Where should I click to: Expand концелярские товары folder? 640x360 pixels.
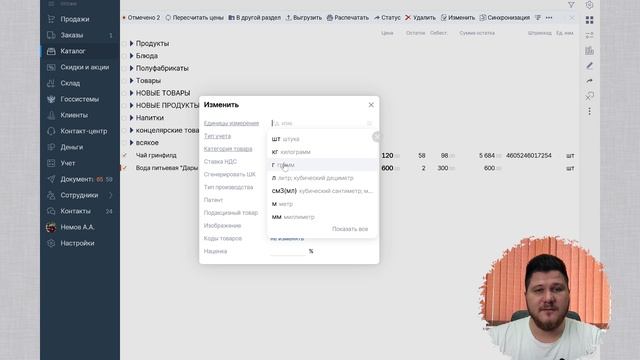pyautogui.click(x=131, y=130)
